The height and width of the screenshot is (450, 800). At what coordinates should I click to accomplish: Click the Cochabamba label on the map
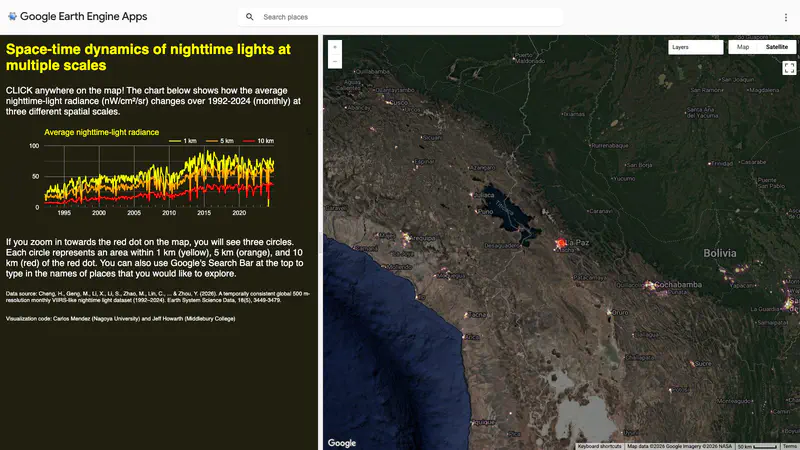678,285
